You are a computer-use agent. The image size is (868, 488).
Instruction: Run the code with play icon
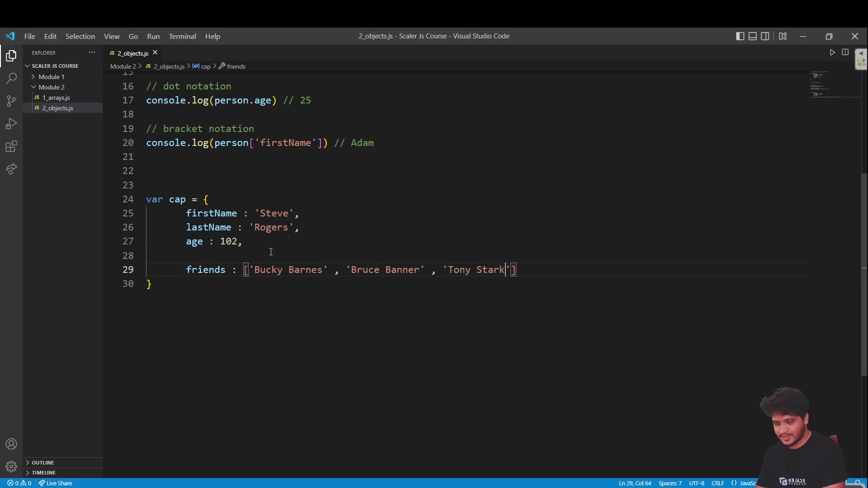832,52
